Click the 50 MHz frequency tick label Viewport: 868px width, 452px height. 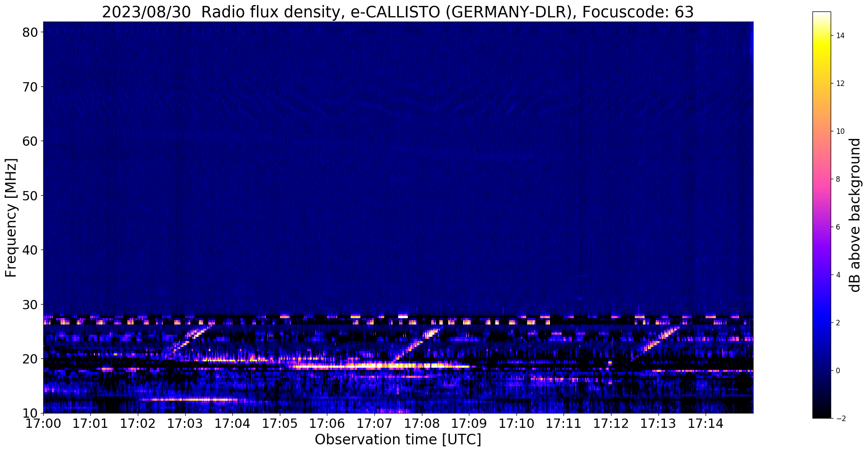(31, 196)
